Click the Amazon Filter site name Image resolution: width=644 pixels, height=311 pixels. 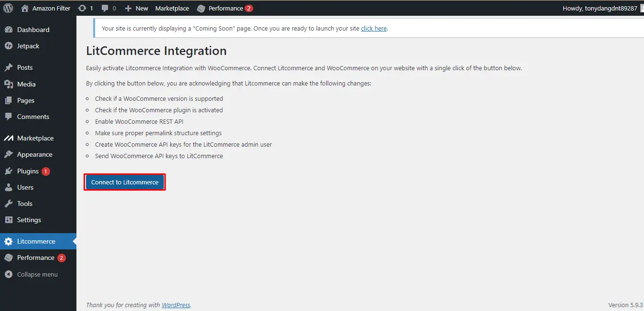52,8
